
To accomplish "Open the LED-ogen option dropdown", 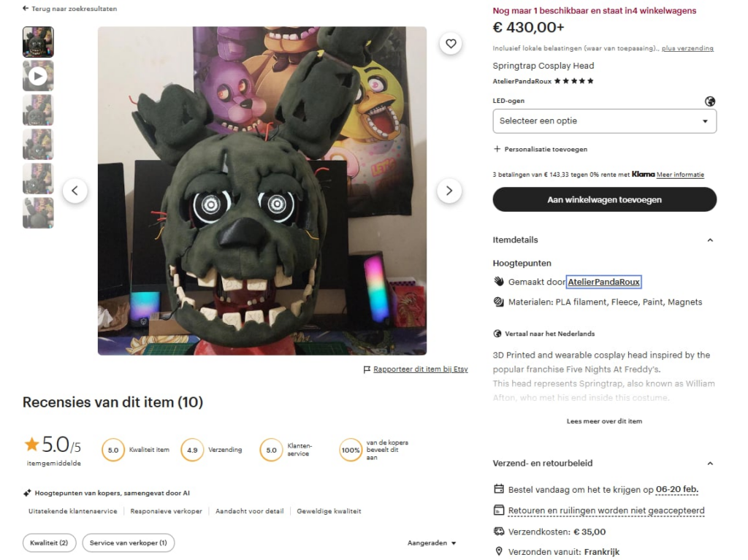I will coord(604,121).
